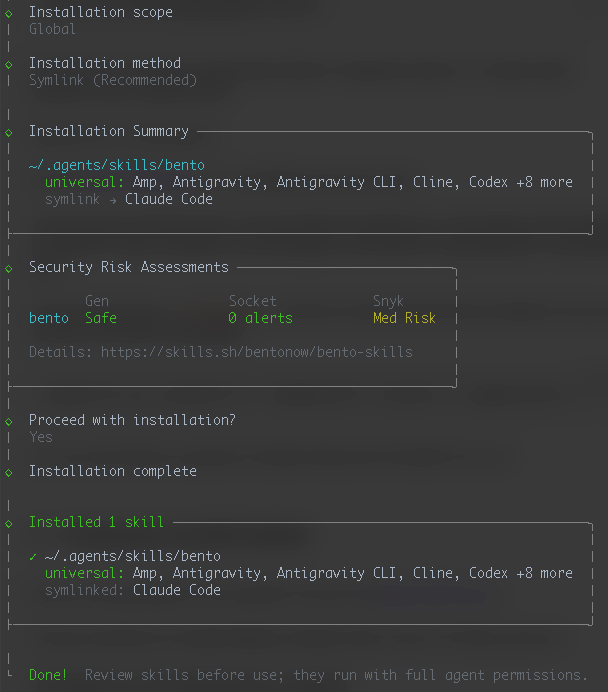The width and height of the screenshot is (608, 692).
Task: Click the cyan '~/.agents/skills/bento' path in the summary
Action: pyautogui.click(x=117, y=165)
